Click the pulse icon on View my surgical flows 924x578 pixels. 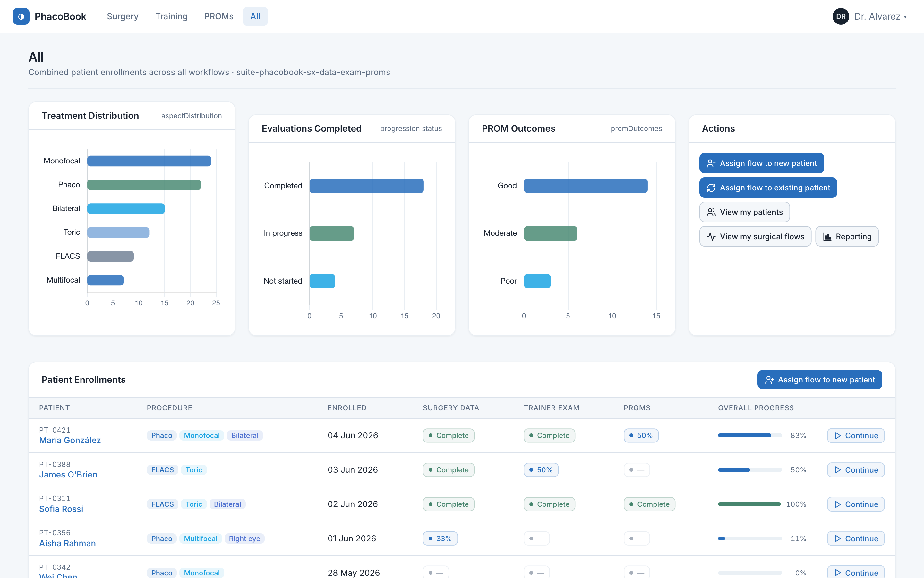click(711, 237)
